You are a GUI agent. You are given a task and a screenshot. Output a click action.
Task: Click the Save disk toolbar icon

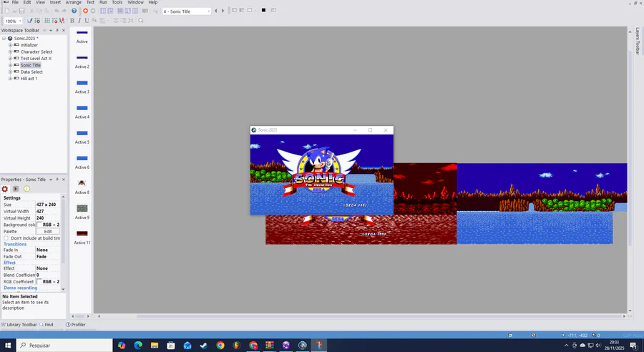tap(21, 11)
